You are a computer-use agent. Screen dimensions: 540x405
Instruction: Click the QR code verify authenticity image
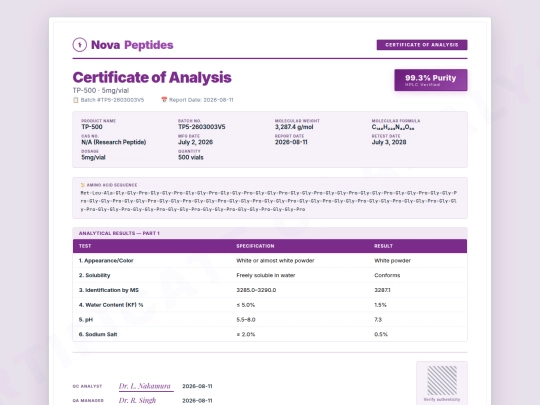point(442,380)
